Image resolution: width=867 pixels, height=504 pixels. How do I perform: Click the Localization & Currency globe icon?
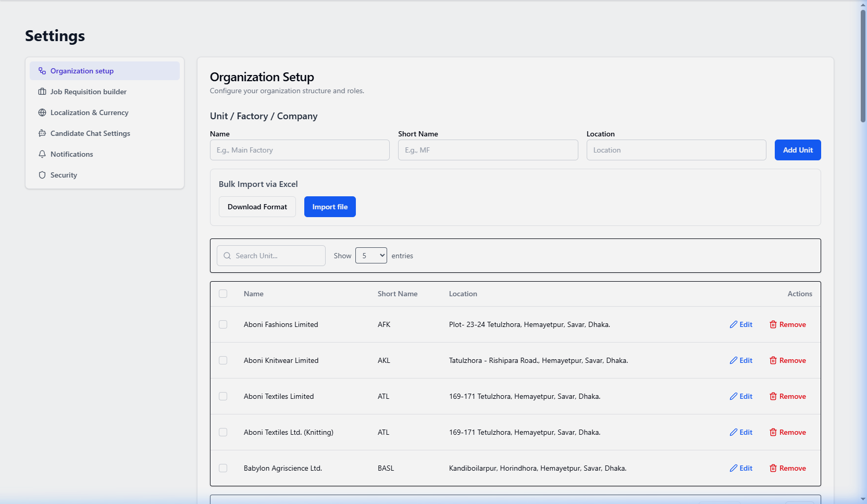(x=42, y=112)
